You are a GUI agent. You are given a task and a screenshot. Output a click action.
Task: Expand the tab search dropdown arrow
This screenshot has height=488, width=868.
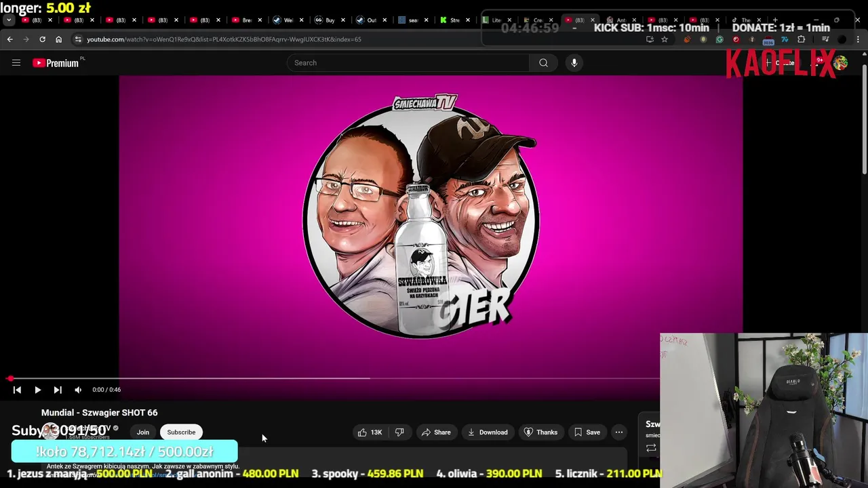click(x=8, y=20)
